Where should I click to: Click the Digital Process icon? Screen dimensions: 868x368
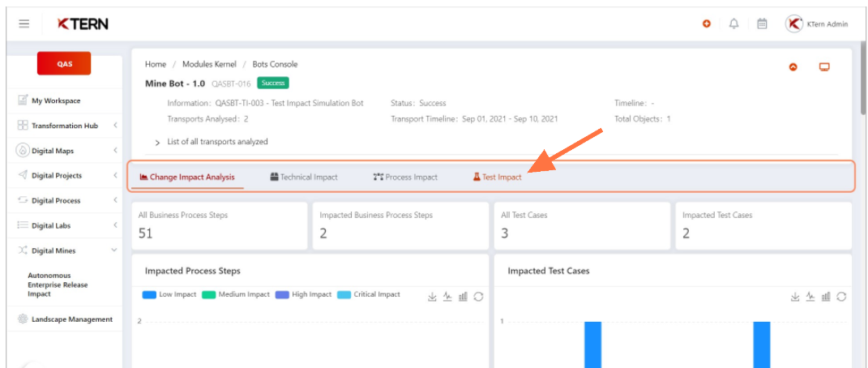point(23,199)
